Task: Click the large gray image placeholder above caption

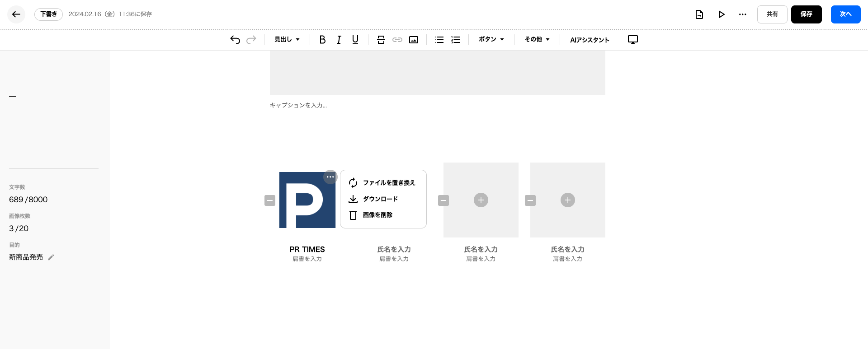Action: coord(438,73)
